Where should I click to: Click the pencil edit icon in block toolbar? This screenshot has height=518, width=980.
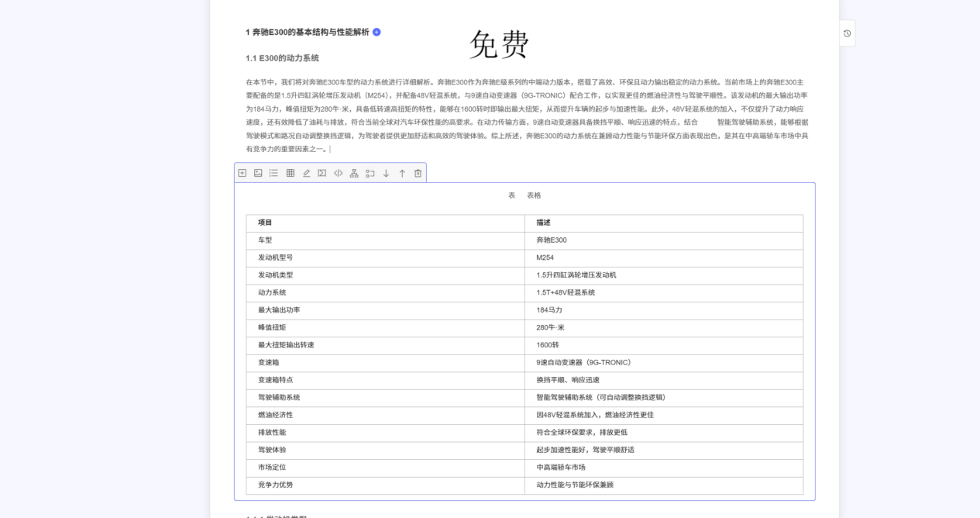pyautogui.click(x=306, y=173)
